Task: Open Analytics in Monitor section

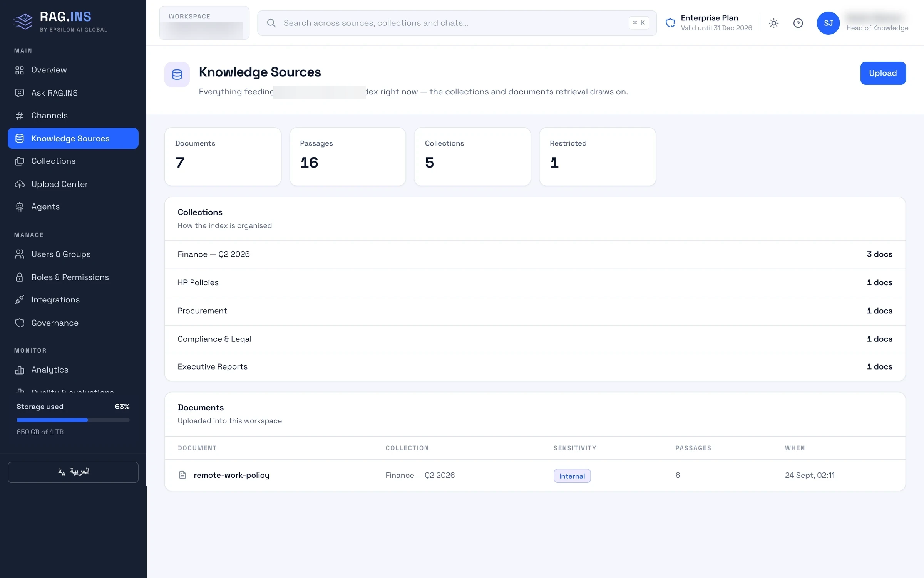Action: (73, 370)
